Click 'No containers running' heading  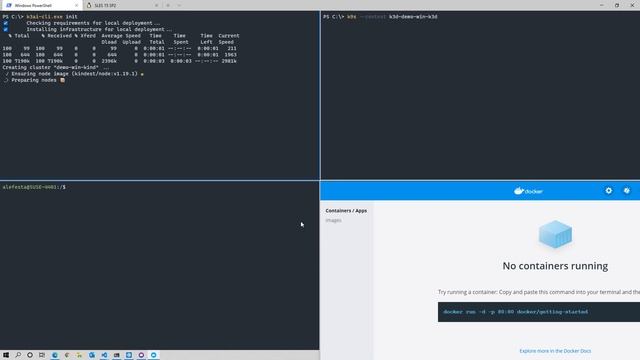click(555, 266)
